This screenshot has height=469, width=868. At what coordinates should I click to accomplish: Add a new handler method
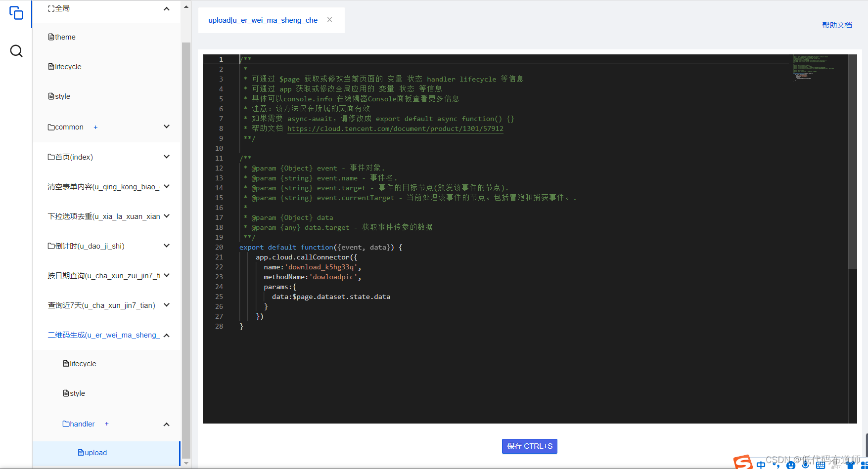[106, 424]
